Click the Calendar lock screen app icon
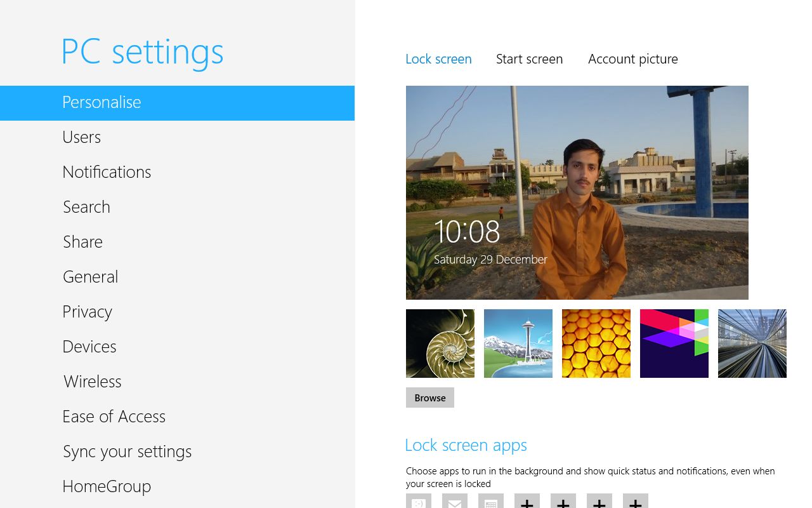Image resolution: width=812 pixels, height=508 pixels. coord(491,502)
